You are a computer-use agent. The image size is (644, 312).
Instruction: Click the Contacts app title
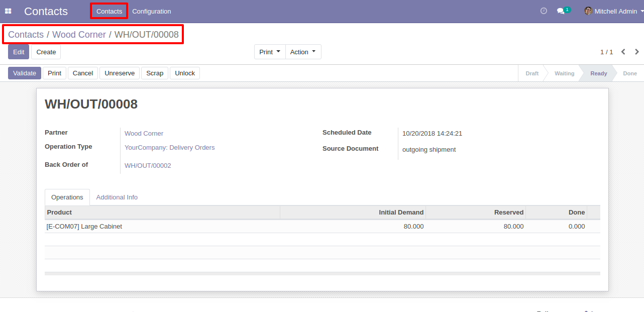pyautogui.click(x=46, y=11)
